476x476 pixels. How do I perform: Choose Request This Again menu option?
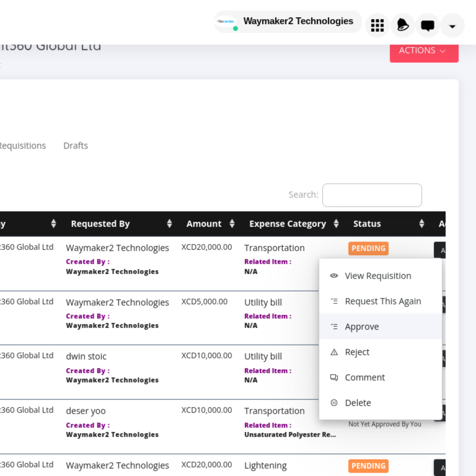pyautogui.click(x=383, y=301)
